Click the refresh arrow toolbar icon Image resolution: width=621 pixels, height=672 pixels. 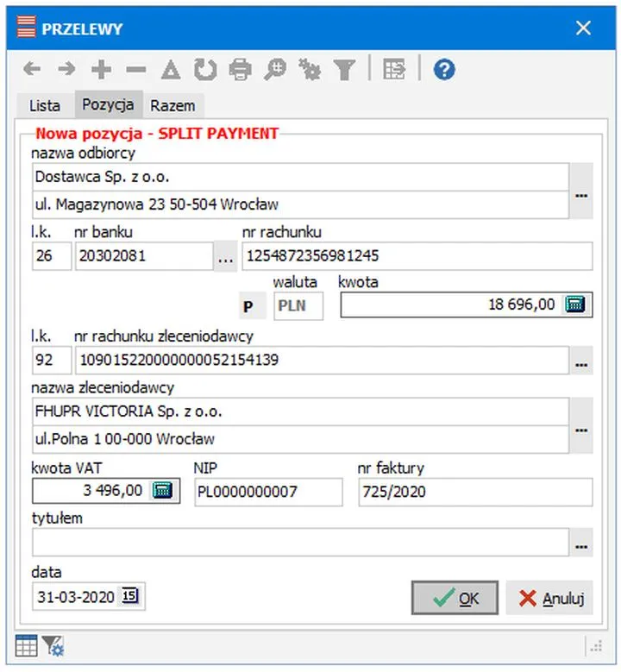(204, 70)
